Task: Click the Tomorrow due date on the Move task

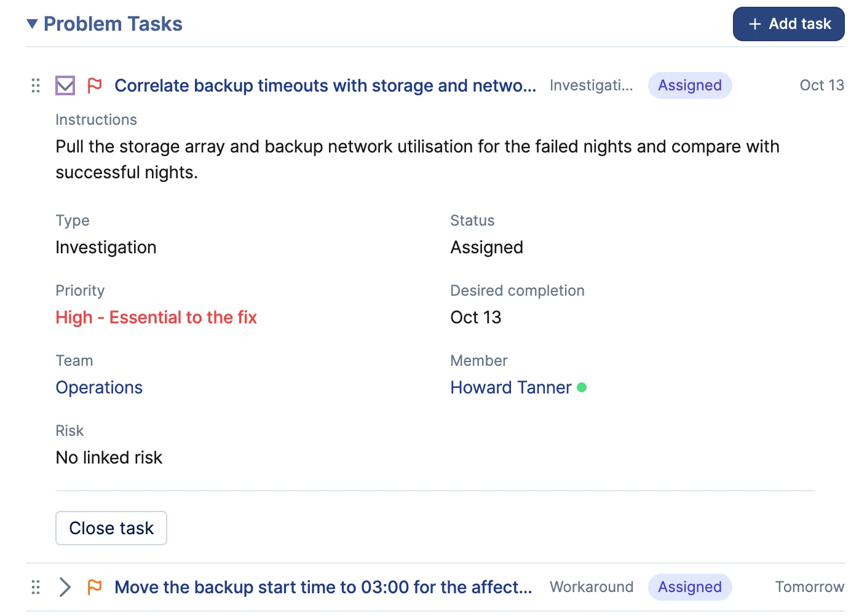Action: (x=810, y=587)
